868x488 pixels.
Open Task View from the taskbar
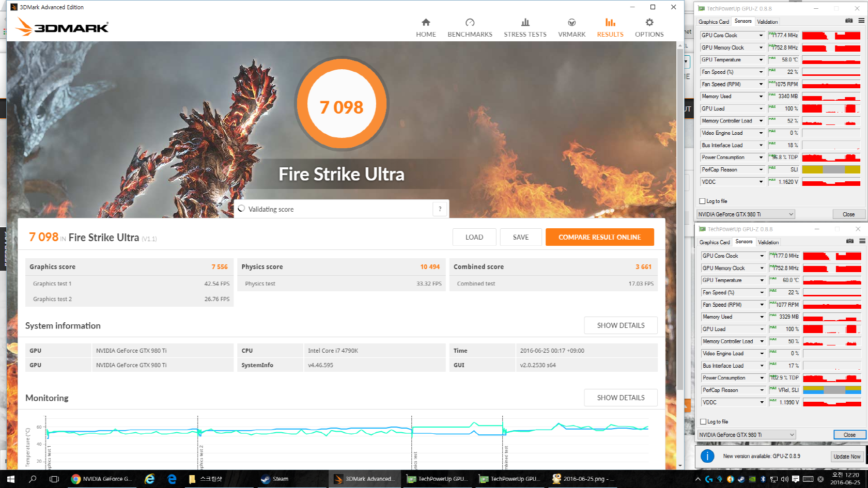(x=54, y=479)
